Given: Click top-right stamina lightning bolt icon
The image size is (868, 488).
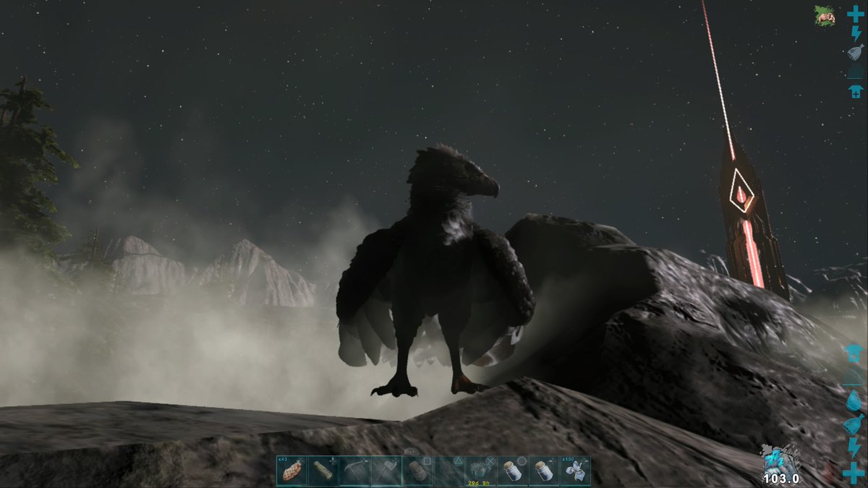Looking at the screenshot, I should [x=856, y=33].
